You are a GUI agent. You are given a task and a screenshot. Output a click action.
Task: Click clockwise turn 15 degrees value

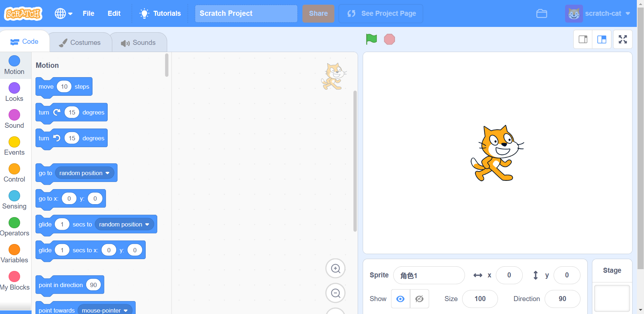(72, 112)
